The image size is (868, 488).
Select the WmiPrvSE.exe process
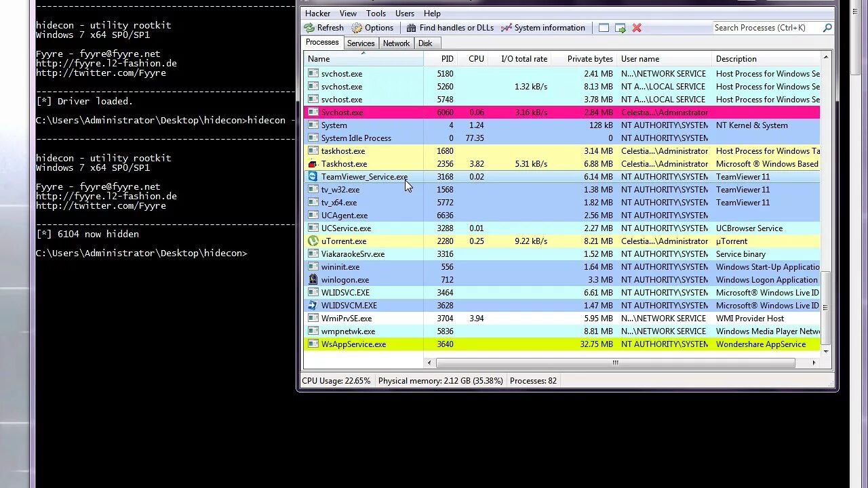[x=561, y=319]
